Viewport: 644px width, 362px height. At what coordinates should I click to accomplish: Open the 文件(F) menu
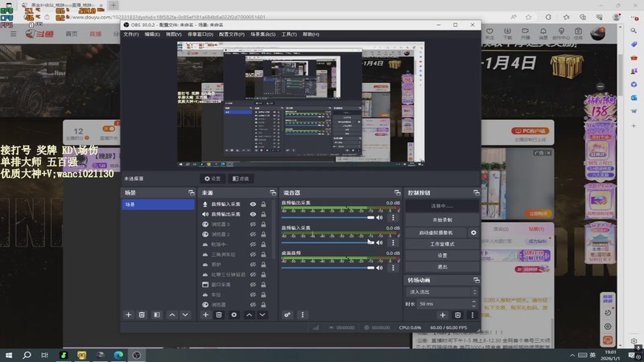pos(131,35)
